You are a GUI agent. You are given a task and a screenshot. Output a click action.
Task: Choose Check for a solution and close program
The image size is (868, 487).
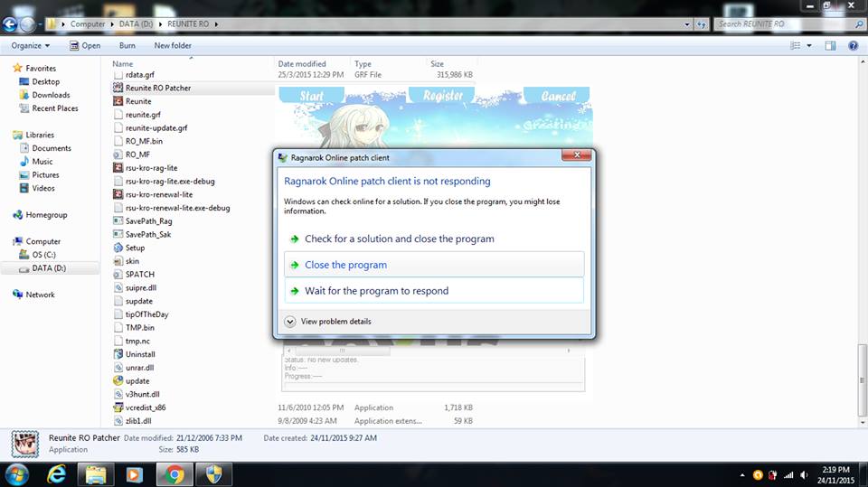[434, 239]
